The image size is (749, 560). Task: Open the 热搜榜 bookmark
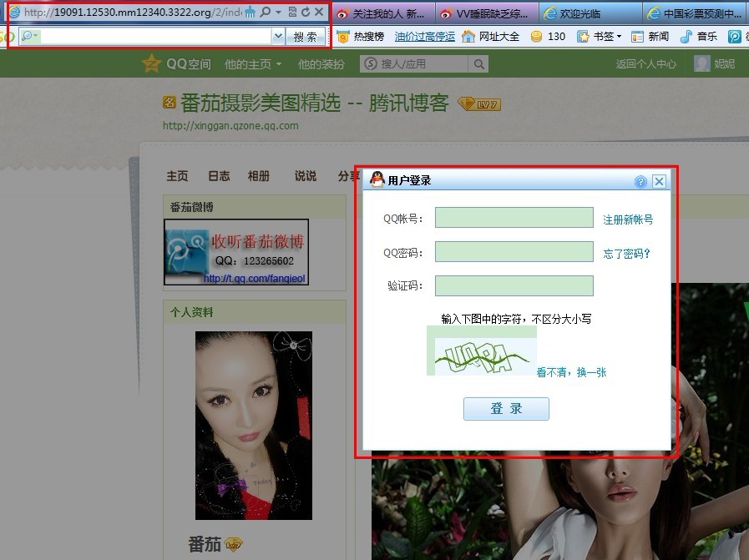click(368, 36)
